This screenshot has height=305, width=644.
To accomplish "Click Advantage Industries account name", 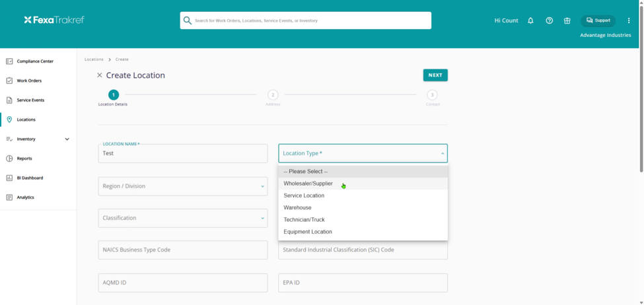I will (606, 35).
